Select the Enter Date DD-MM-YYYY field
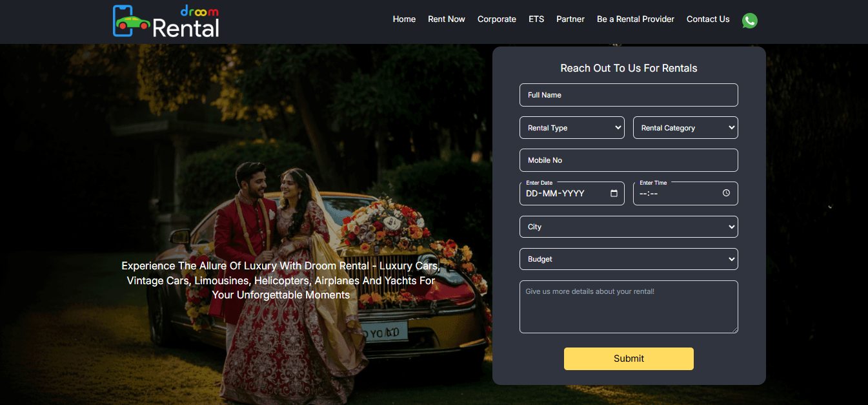 click(x=572, y=193)
